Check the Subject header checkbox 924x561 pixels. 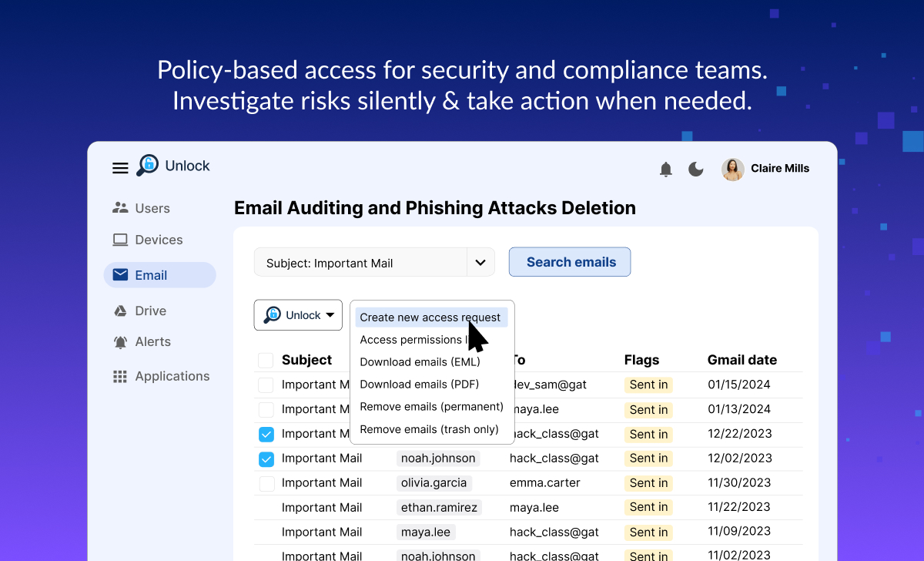[x=266, y=360]
